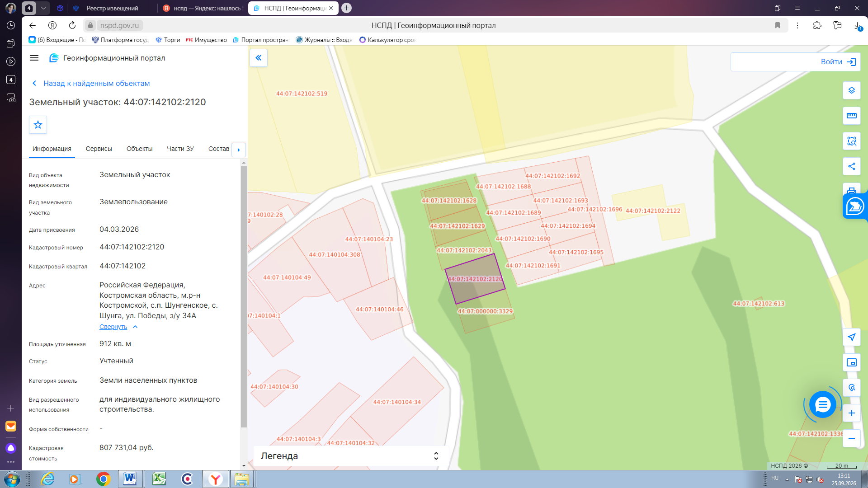The width and height of the screenshot is (868, 488).
Task: Open Google Chrome from taskbar
Action: [104, 479]
